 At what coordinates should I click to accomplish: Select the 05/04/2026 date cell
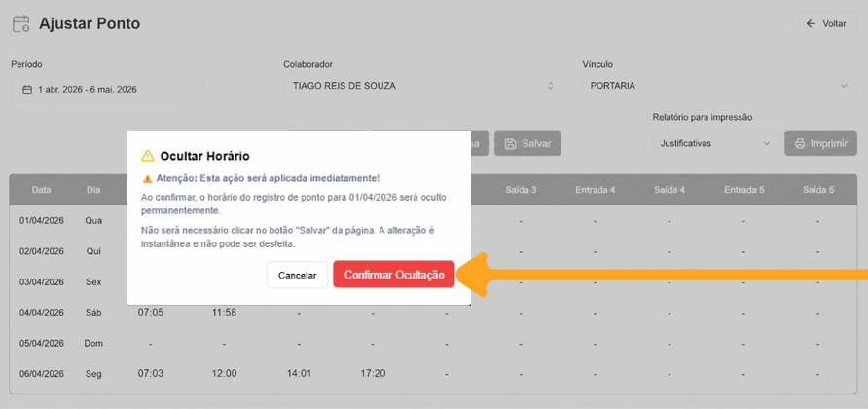42,343
